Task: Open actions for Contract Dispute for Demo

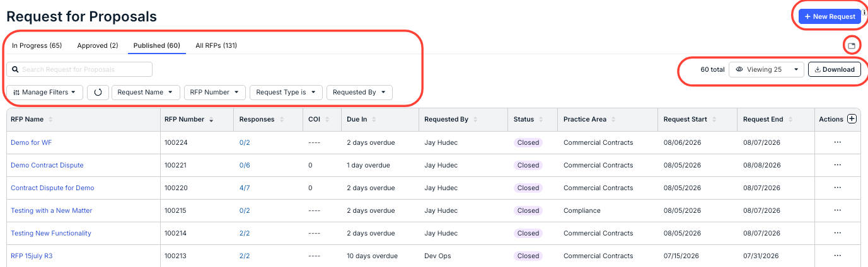Action: click(x=838, y=188)
